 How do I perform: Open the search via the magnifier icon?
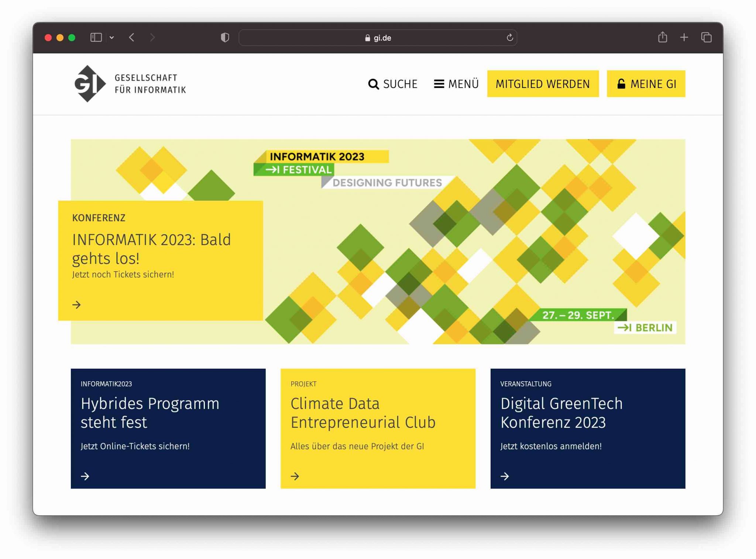pyautogui.click(x=374, y=84)
